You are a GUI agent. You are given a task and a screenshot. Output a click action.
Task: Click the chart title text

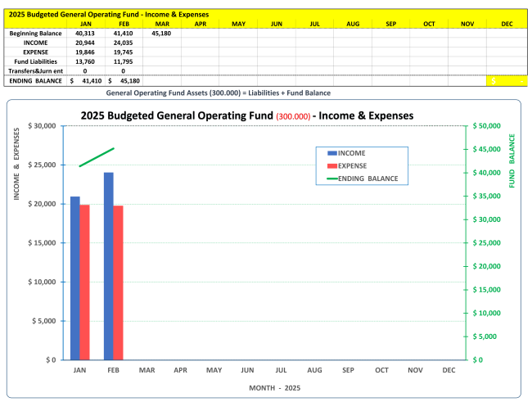tap(246, 115)
